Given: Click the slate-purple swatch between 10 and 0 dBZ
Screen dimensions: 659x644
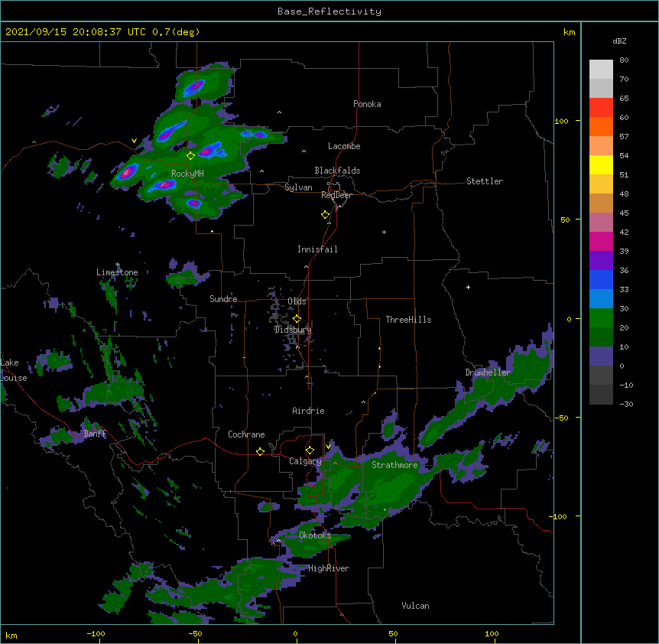Looking at the screenshot, I should click(601, 356).
